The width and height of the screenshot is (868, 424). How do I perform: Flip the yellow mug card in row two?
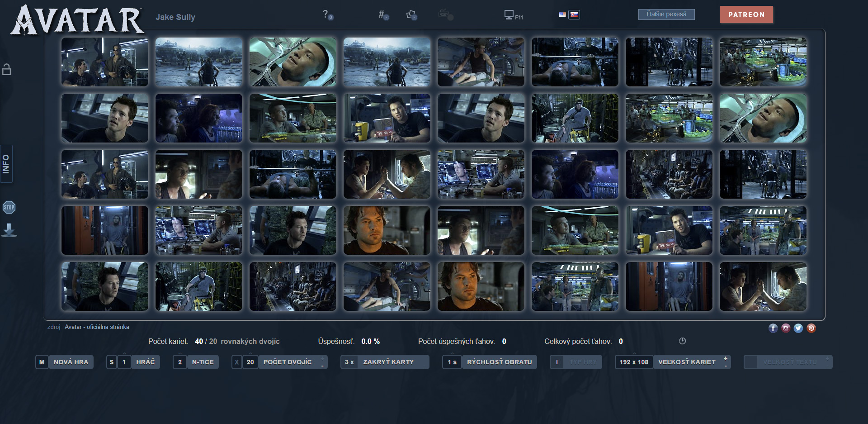pos(387,118)
